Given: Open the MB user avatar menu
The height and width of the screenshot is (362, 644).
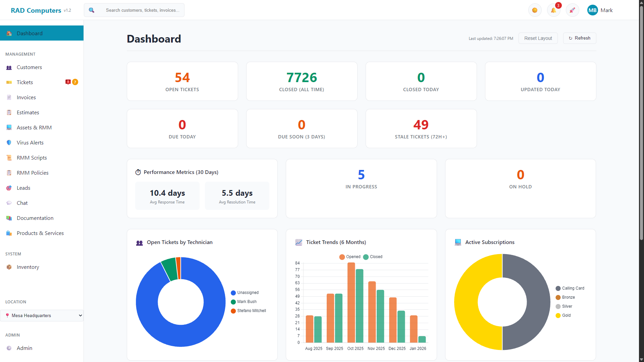Looking at the screenshot, I should (x=592, y=10).
